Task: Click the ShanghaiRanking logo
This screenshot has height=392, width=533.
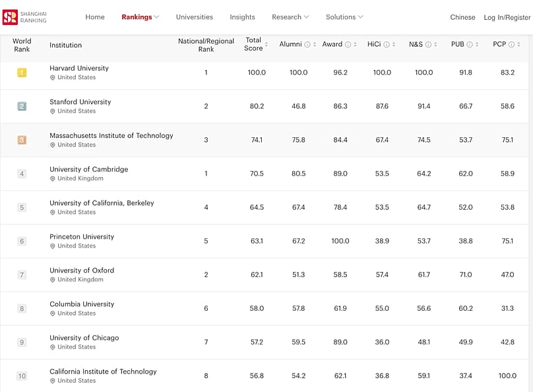Action: click(24, 17)
